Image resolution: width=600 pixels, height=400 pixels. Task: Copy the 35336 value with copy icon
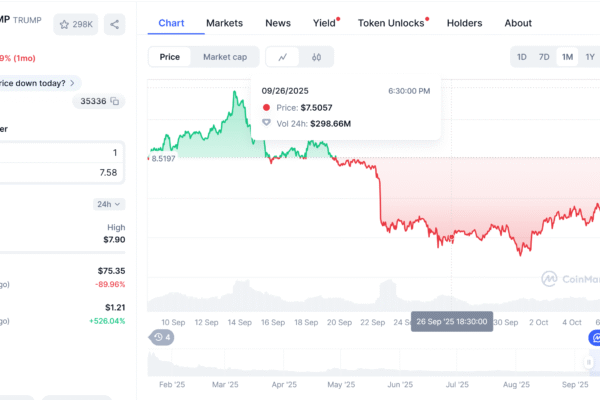[x=115, y=101]
